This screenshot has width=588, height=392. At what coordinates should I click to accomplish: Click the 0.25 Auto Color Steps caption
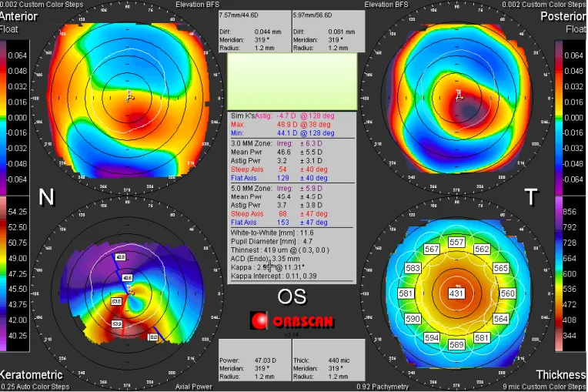35,387
